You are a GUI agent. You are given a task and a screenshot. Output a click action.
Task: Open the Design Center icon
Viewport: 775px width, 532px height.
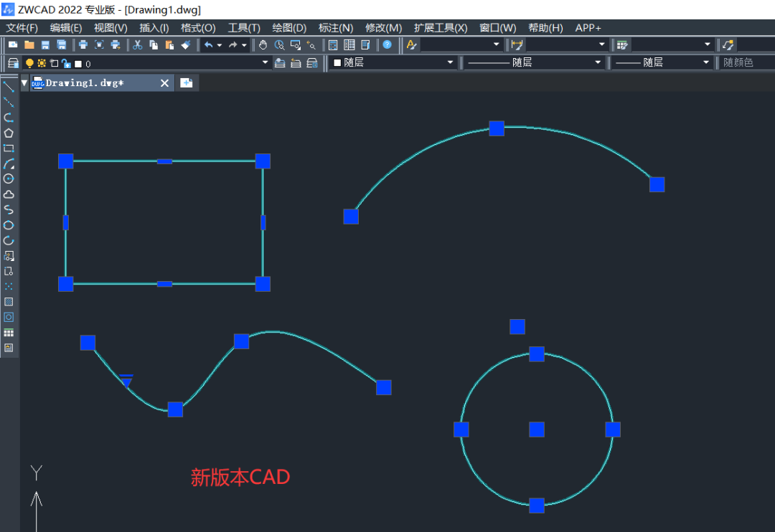click(x=349, y=45)
